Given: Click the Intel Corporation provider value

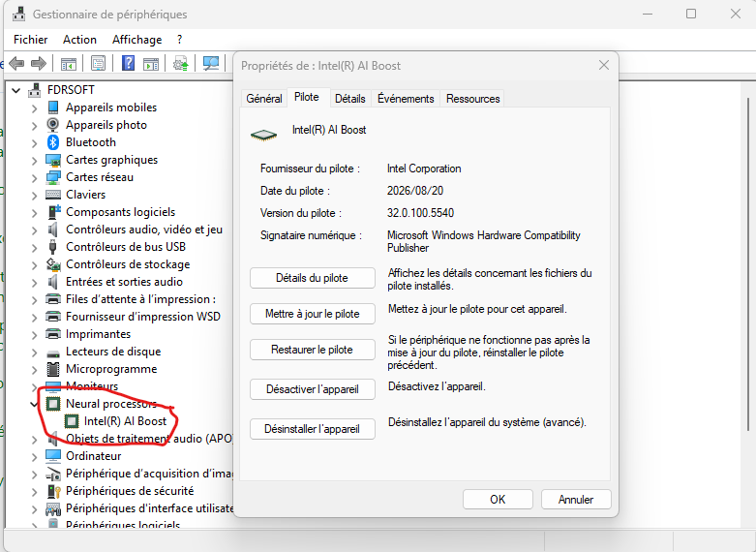Looking at the screenshot, I should 424,169.
